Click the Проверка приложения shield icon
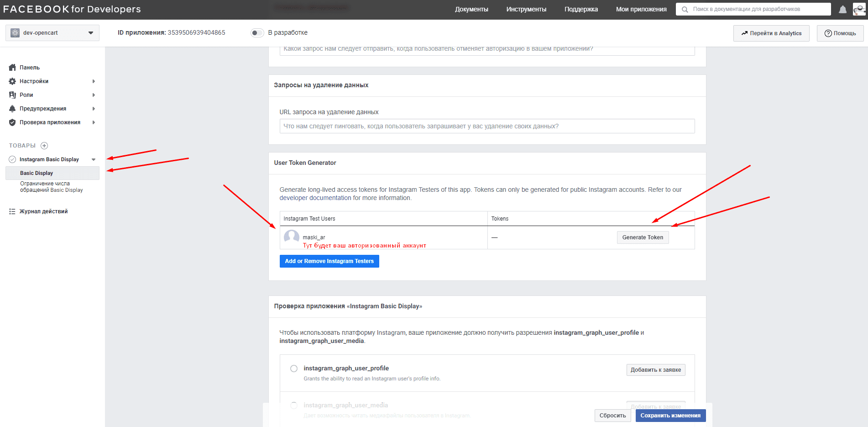Screen dimensions: 868x427 [x=12, y=122]
